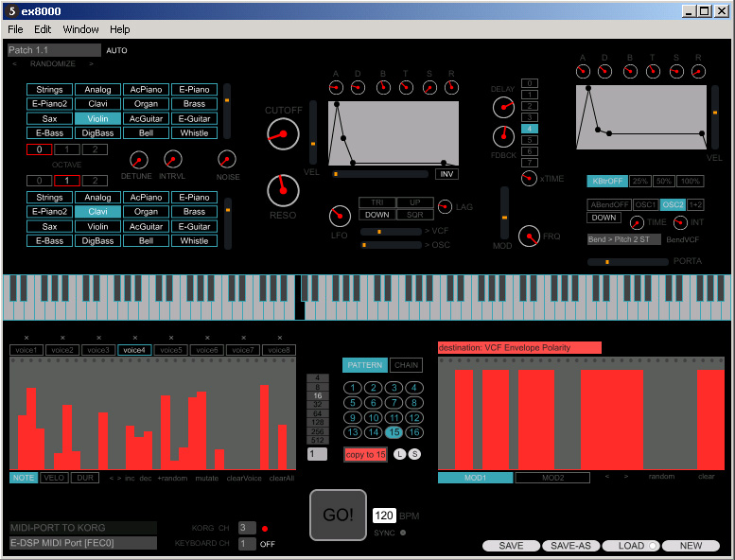This screenshot has height=560, width=735.
Task: Click the LFO knob
Action: (340, 216)
